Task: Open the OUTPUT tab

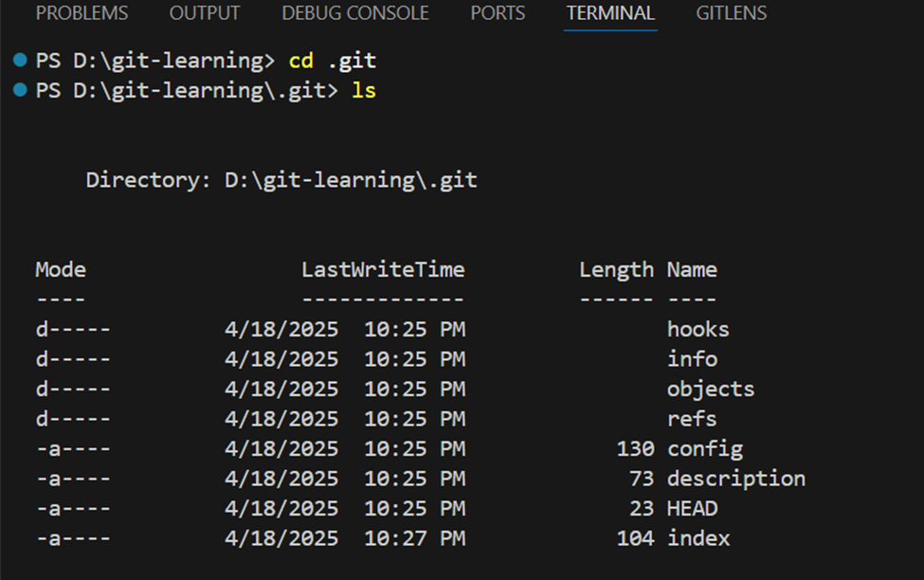Action: [x=205, y=13]
